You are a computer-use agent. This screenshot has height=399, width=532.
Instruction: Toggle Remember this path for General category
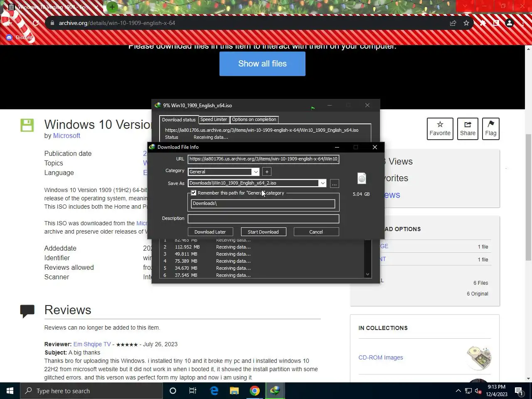194,193
